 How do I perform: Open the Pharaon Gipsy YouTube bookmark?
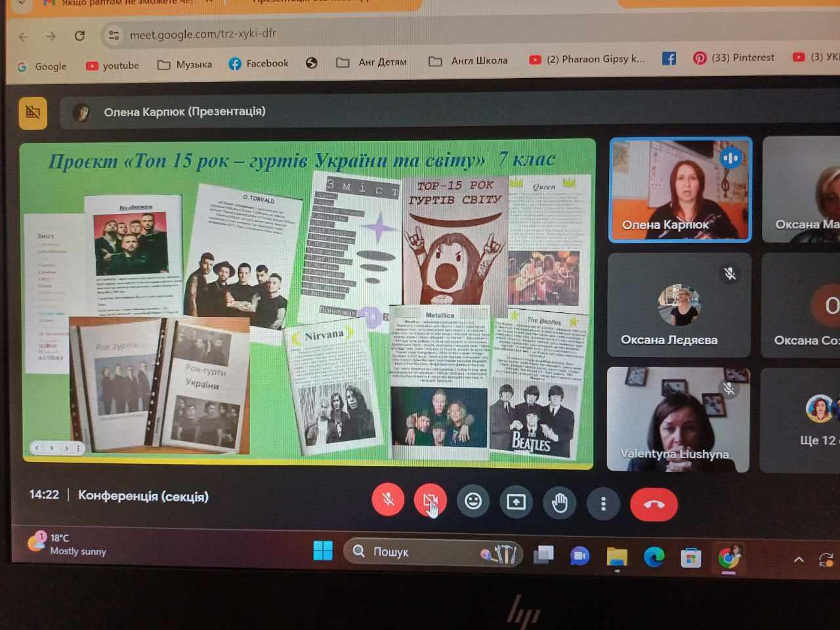(x=587, y=59)
